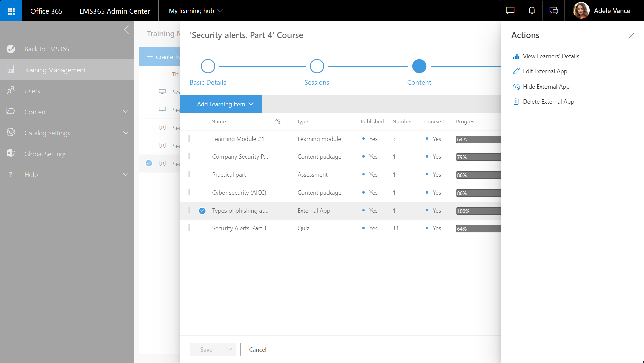Open the Office 365 app launcher waffle
Viewport: 644px width, 363px height.
point(11,11)
